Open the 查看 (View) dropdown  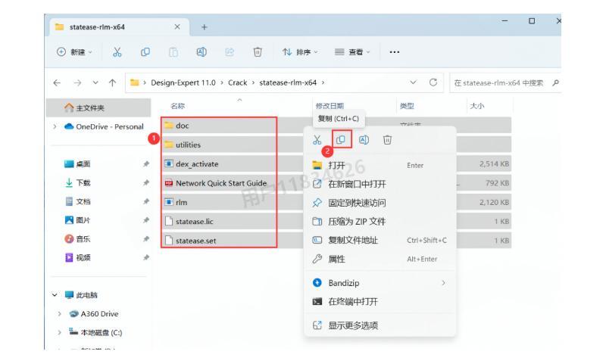[x=352, y=52]
